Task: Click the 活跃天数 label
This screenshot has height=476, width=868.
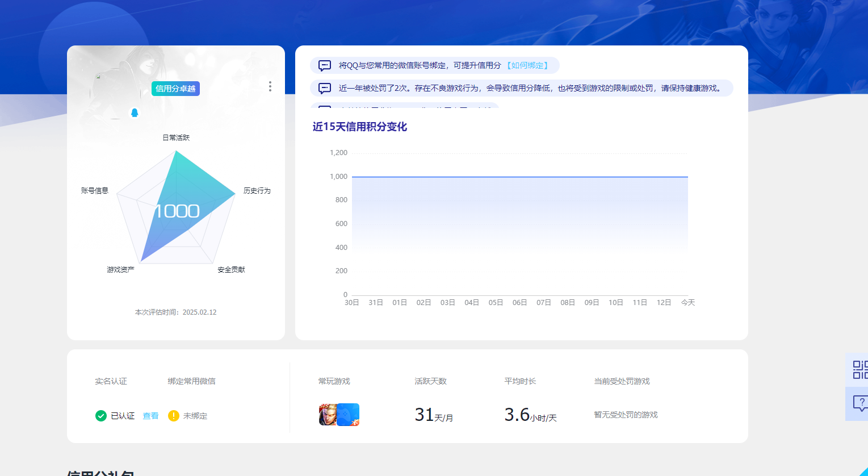Action: [x=431, y=381]
